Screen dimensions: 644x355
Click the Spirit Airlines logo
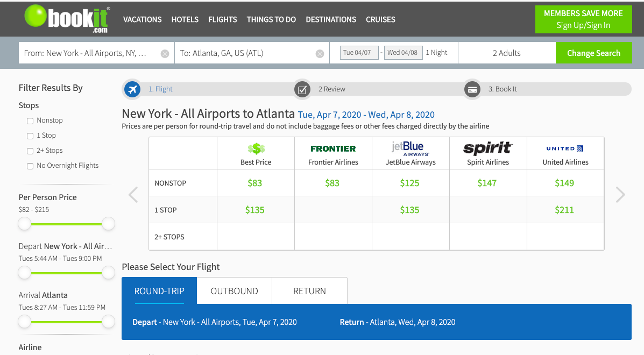[x=487, y=147]
